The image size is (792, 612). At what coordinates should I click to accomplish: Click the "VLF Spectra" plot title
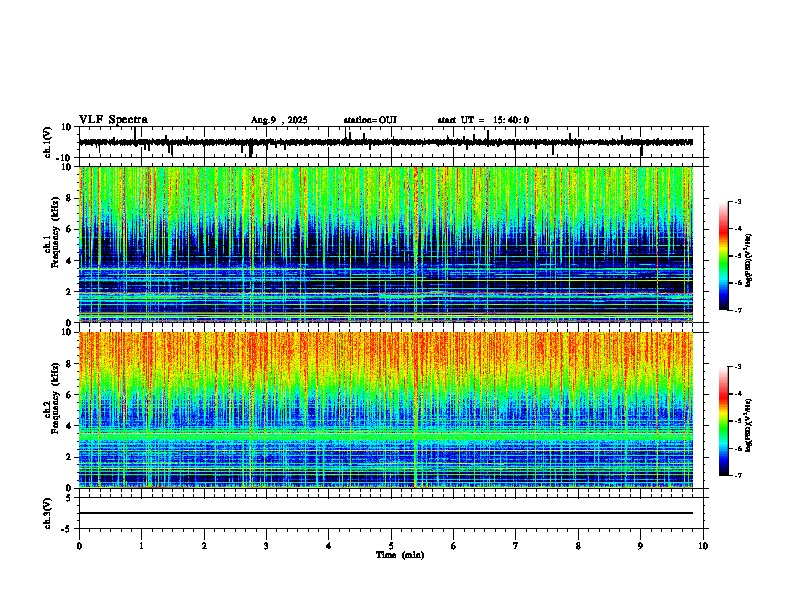coord(113,120)
